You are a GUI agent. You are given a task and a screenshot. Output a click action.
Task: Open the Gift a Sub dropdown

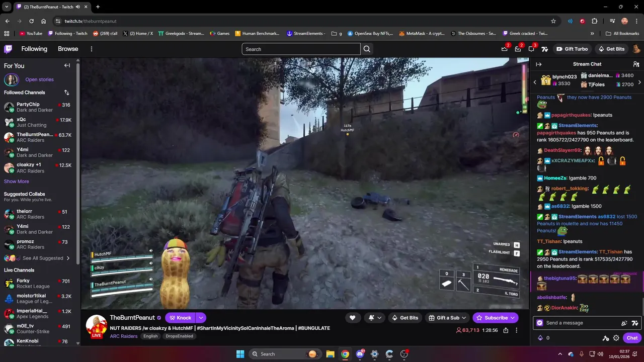[x=447, y=318]
